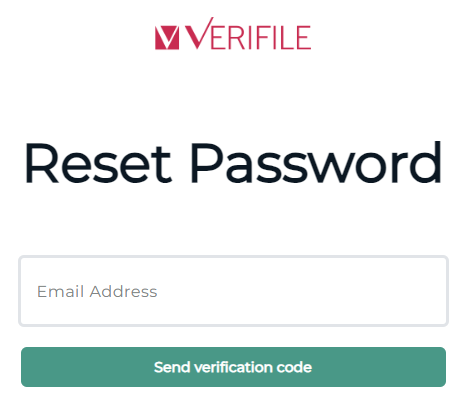
Task: Click inside the empty email text box
Action: click(x=233, y=291)
